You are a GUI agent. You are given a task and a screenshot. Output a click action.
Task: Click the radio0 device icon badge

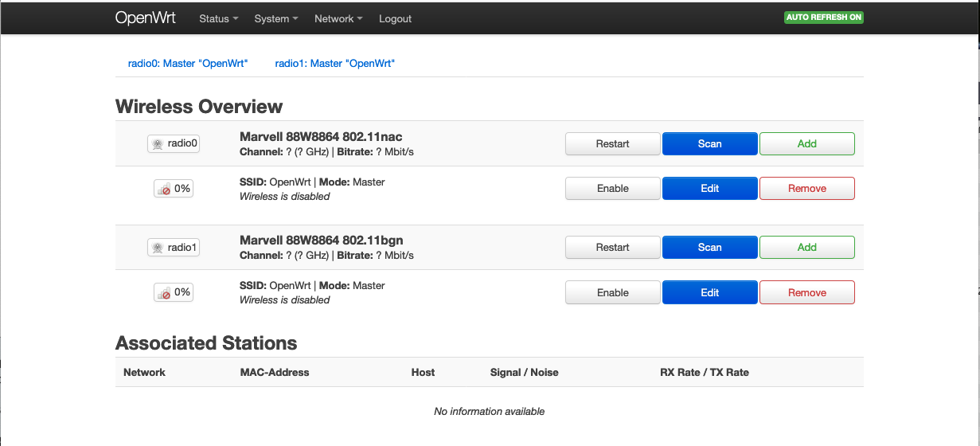pos(174,144)
